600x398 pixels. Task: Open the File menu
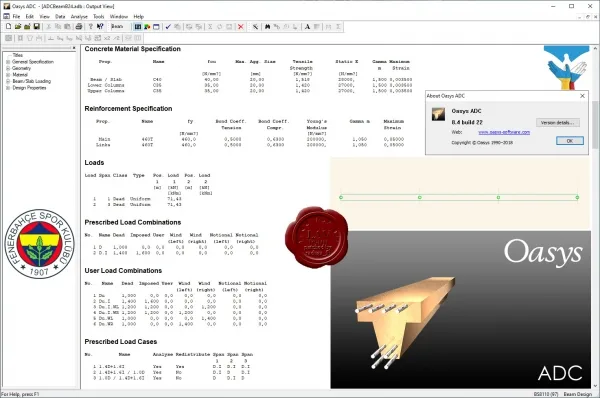click(16, 16)
